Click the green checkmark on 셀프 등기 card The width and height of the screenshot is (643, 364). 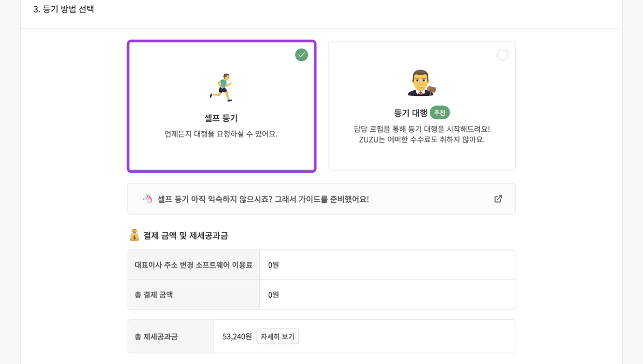coord(301,55)
